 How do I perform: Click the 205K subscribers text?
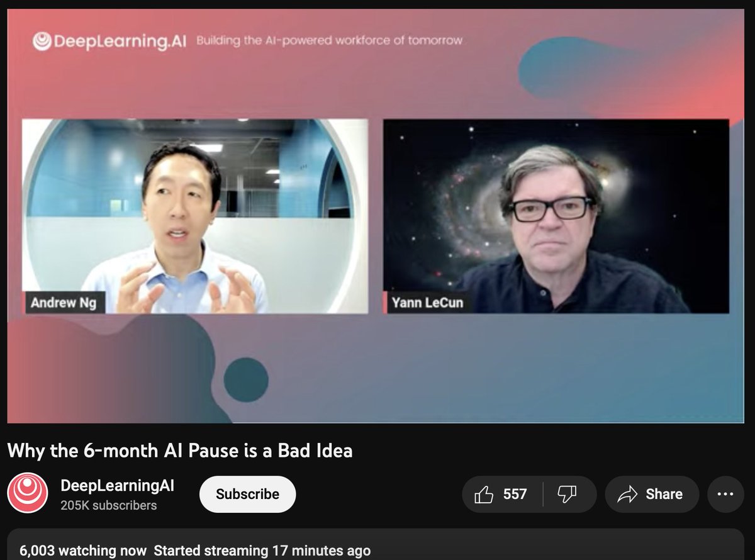tap(109, 505)
